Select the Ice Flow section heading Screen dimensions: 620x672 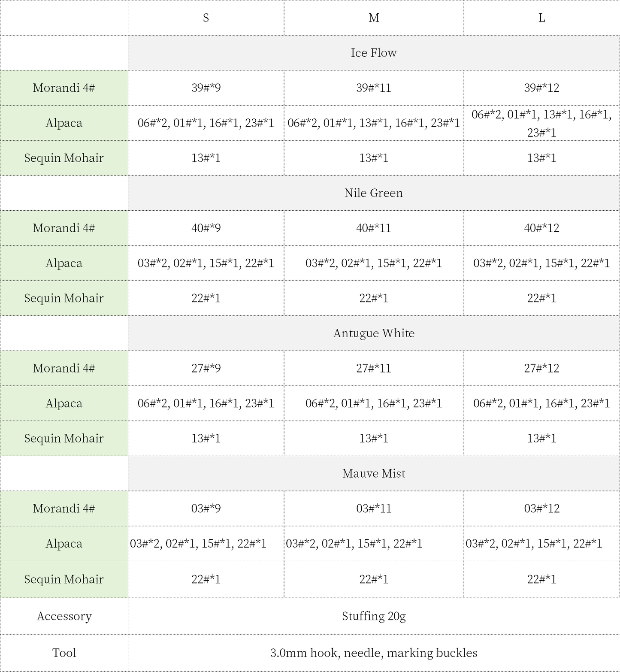(374, 53)
